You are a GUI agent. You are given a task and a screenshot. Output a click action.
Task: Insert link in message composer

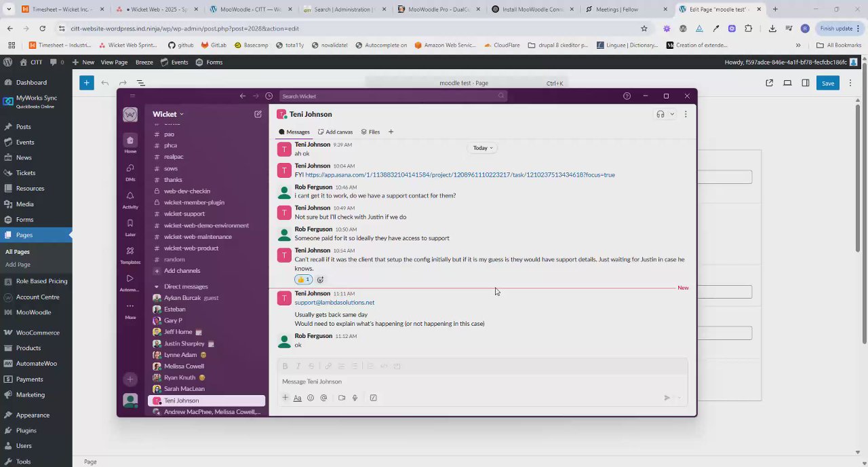point(328,366)
